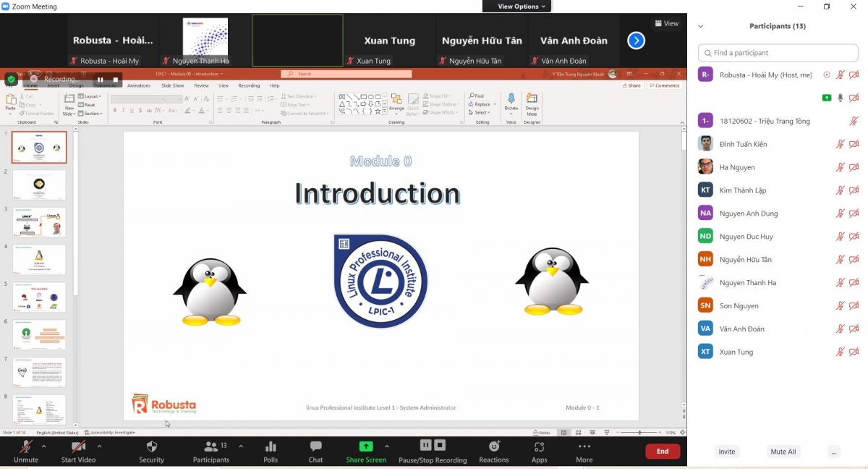Click the Arrange icon in Drawing group

(396, 99)
